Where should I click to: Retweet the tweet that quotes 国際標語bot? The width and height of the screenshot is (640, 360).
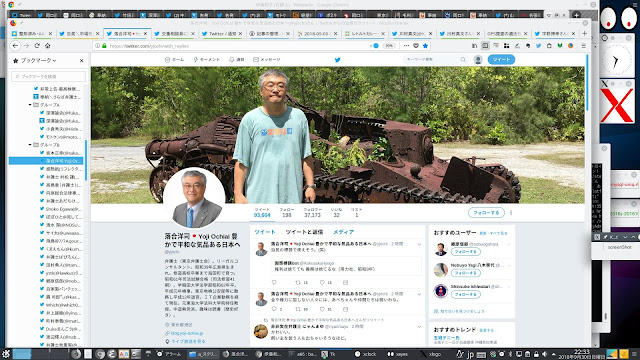point(298,282)
